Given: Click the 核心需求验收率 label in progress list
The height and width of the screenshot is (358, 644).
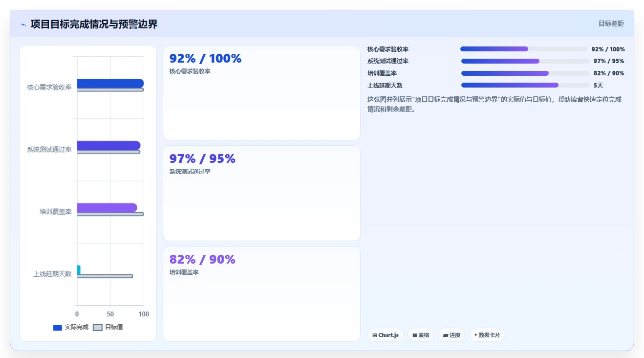Looking at the screenshot, I should point(388,49).
